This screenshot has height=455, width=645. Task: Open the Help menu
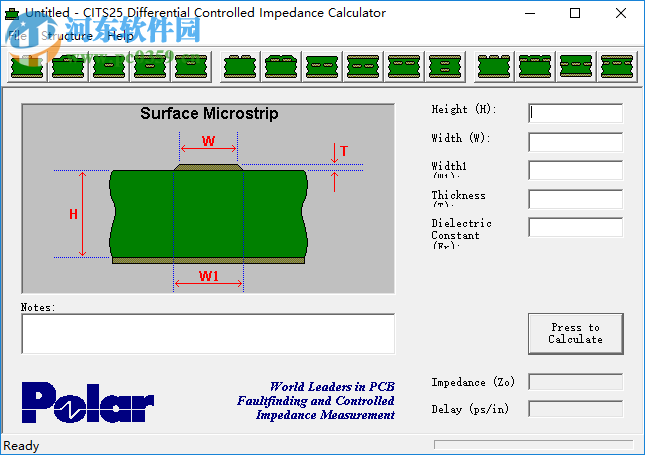pyautogui.click(x=120, y=36)
